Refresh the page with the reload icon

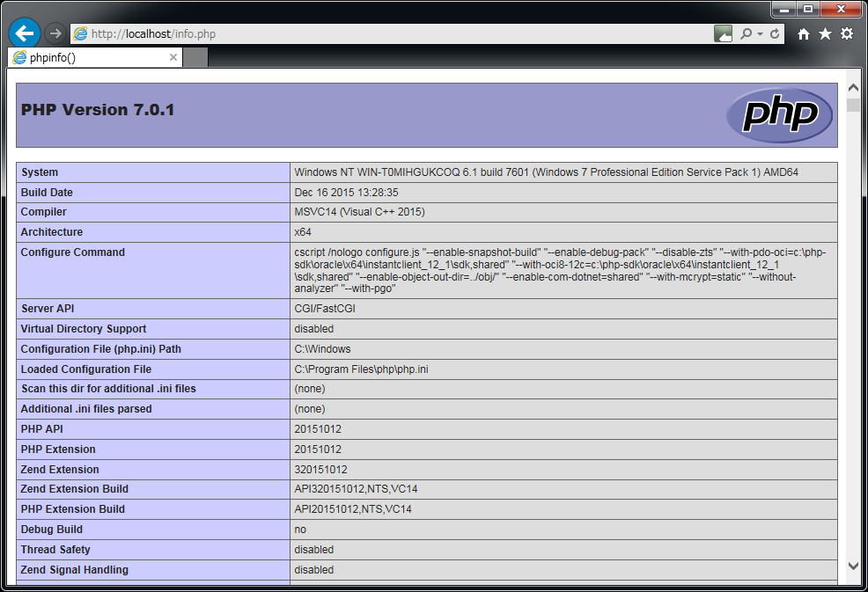(775, 33)
